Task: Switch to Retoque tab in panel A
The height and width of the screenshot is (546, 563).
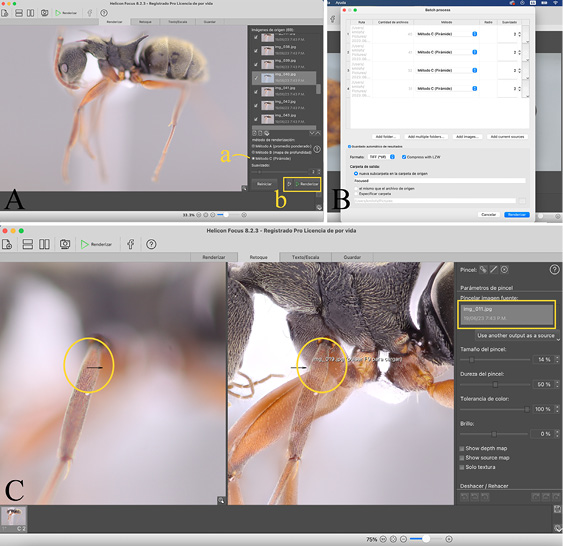Action: (145, 22)
